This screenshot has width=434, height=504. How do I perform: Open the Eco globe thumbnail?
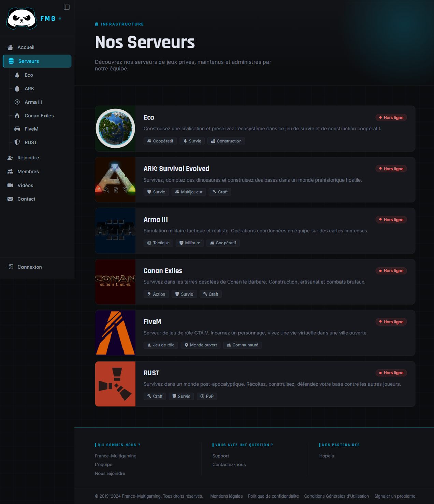[115, 129]
